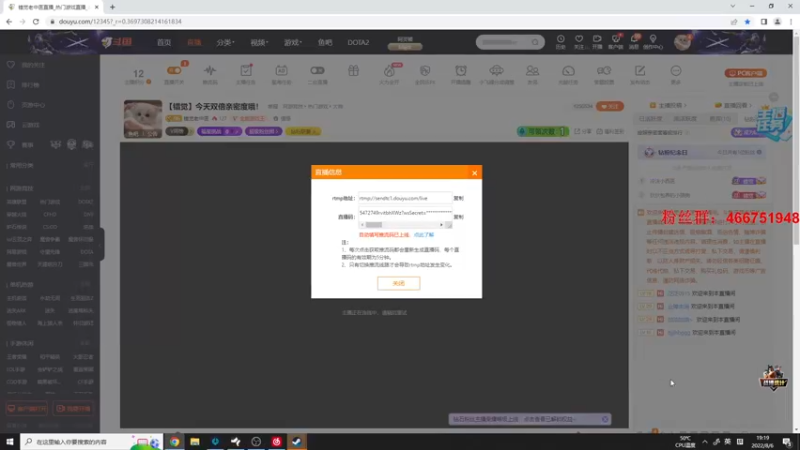Click the 钻粉纪念日 banner
The height and width of the screenshot is (450, 800).
point(702,152)
